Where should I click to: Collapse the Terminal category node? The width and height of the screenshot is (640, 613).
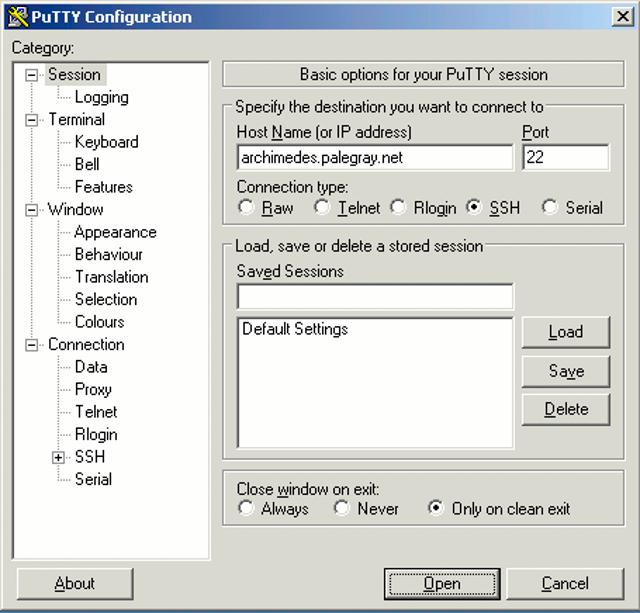pyautogui.click(x=32, y=120)
